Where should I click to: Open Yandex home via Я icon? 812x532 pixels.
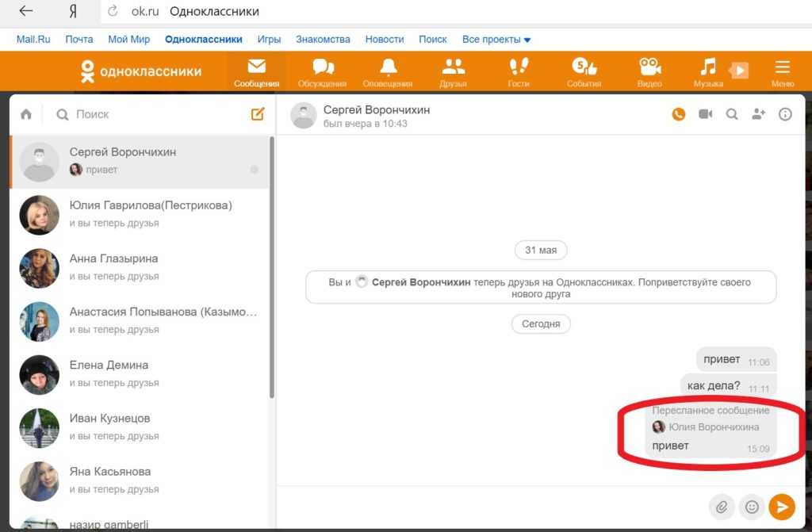coord(73,11)
